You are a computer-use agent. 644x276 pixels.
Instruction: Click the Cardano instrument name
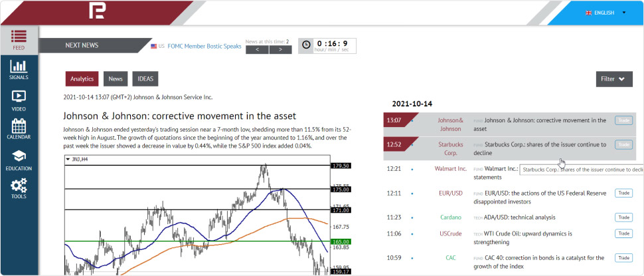451,217
